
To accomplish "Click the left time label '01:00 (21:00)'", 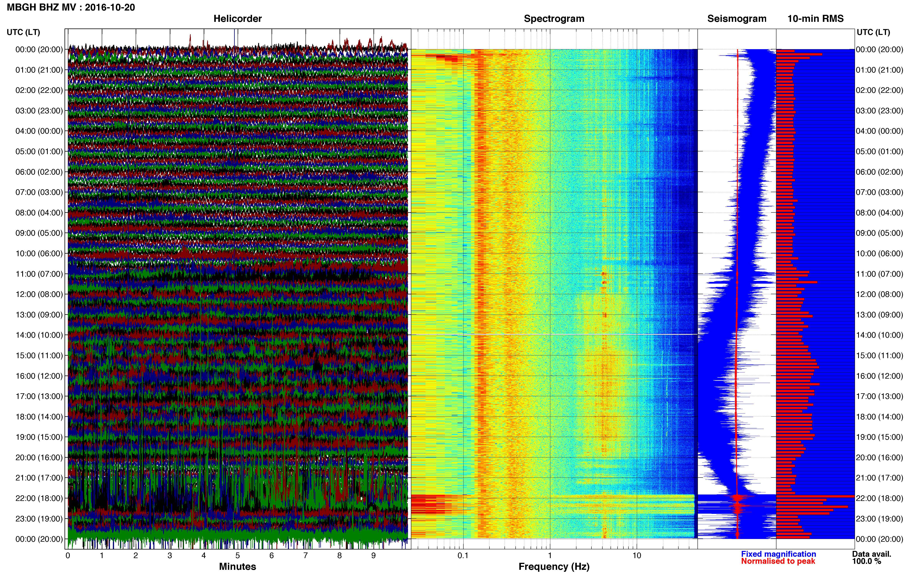I will click(x=39, y=70).
